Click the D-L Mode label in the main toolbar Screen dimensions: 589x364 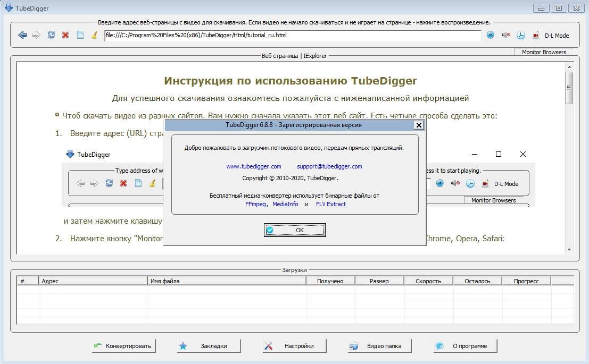click(x=557, y=36)
